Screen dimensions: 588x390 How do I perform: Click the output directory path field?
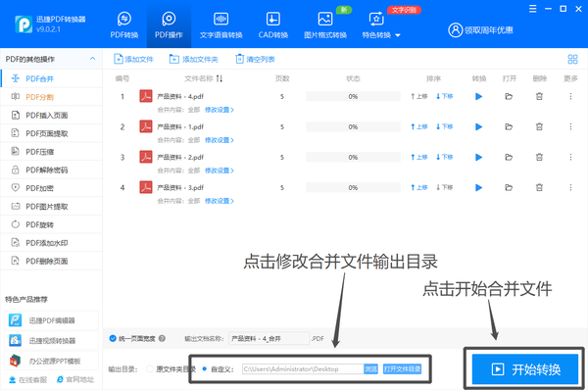click(x=303, y=369)
